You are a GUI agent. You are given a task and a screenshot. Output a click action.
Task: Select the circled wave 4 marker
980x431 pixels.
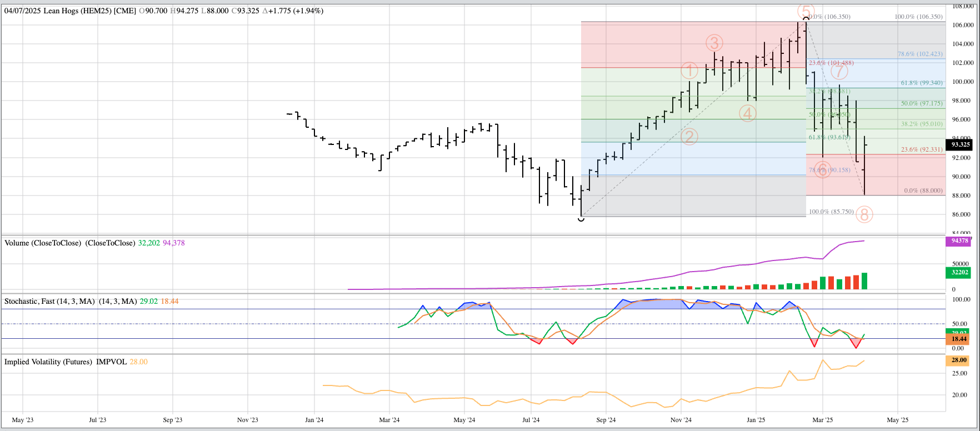(x=747, y=113)
